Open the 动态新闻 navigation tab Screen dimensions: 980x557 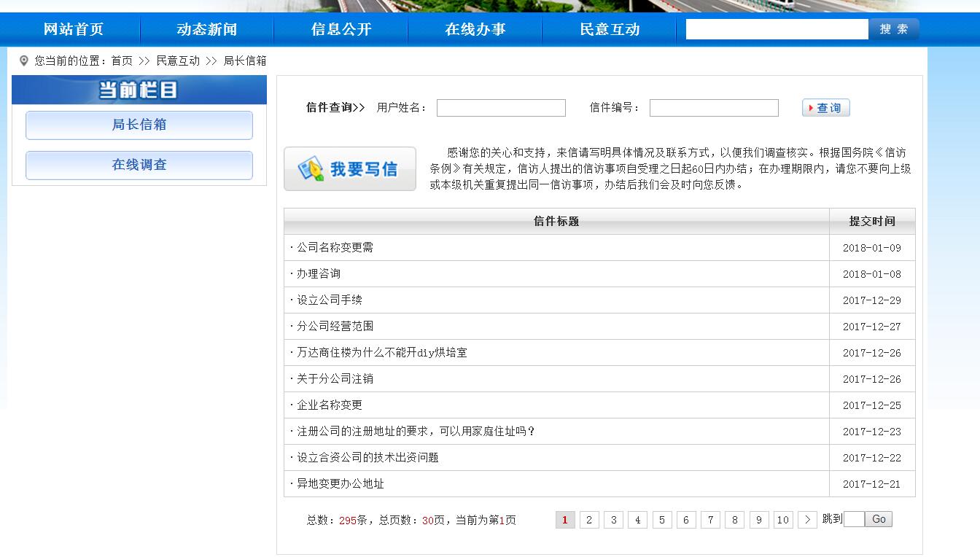[x=207, y=29]
